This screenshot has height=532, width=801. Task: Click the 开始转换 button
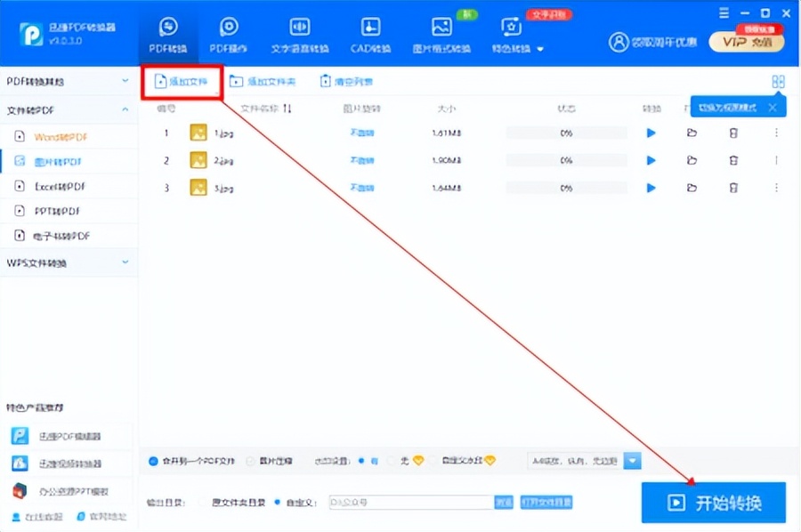tap(714, 501)
